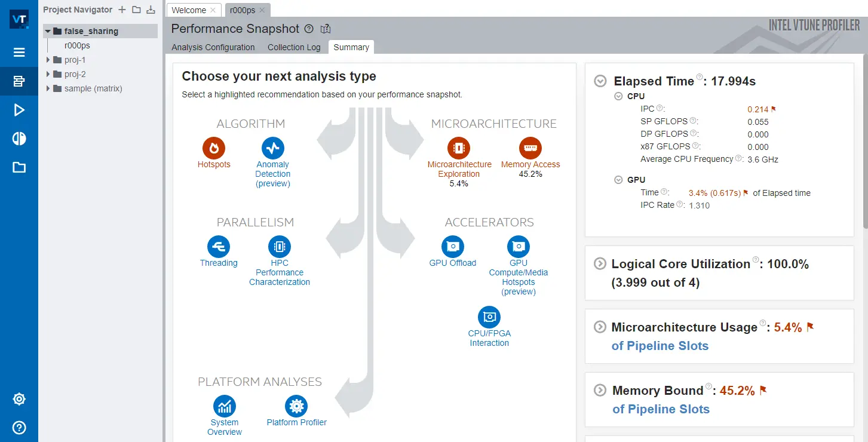
Task: Expand the sample (matrix) project
Action: pos(48,88)
